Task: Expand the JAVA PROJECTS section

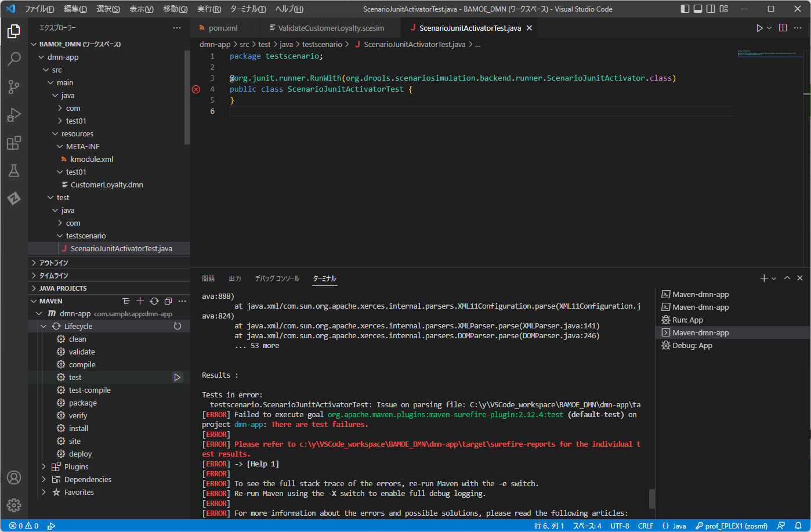Action: [63, 288]
